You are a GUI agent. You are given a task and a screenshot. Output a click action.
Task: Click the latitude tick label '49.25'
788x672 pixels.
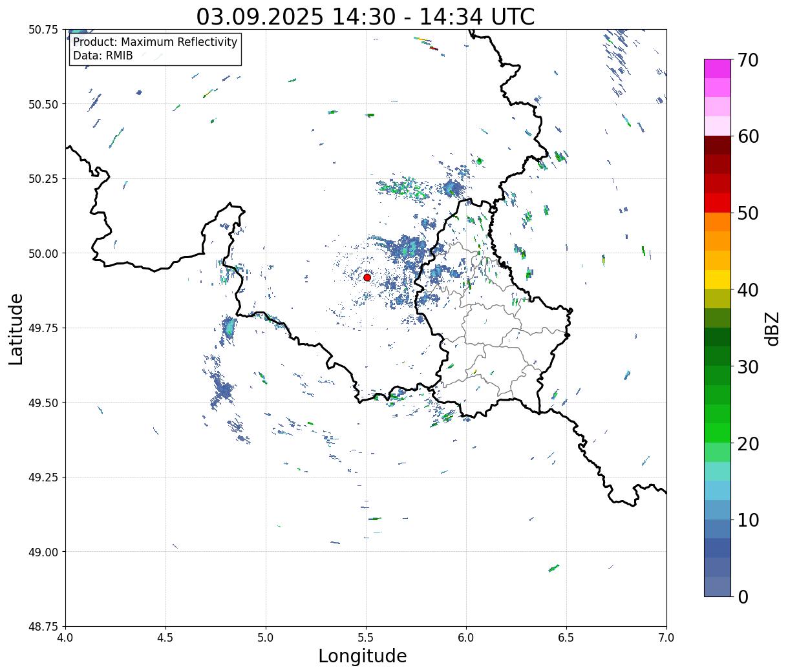[43, 478]
